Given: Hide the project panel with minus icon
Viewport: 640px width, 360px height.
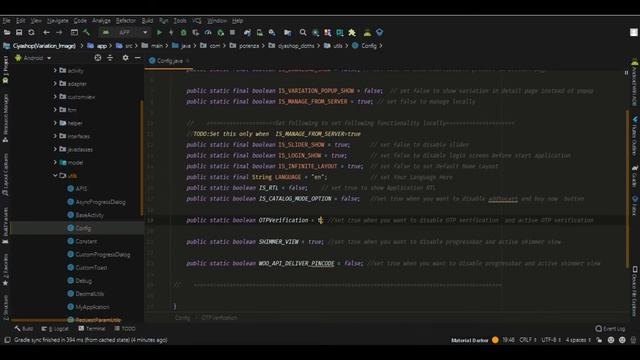Looking at the screenshot, I should pos(138,58).
